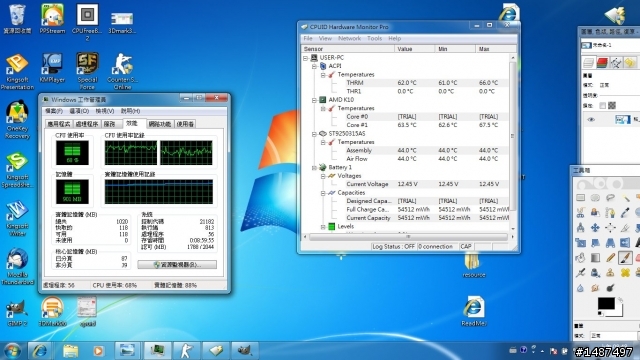Image resolution: width=640 pixels, height=360 pixels.
Task: Select the Flip tool in GIMP toolbox
Action: click(625, 243)
